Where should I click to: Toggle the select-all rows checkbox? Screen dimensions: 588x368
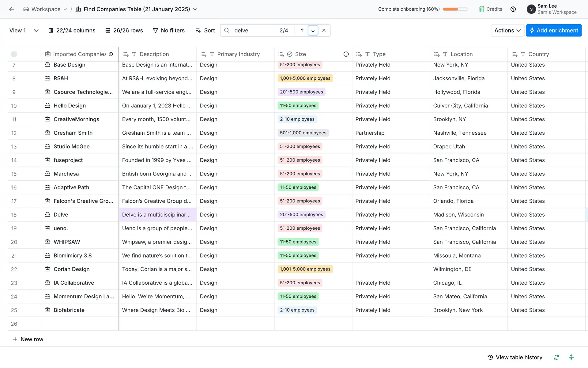14,54
